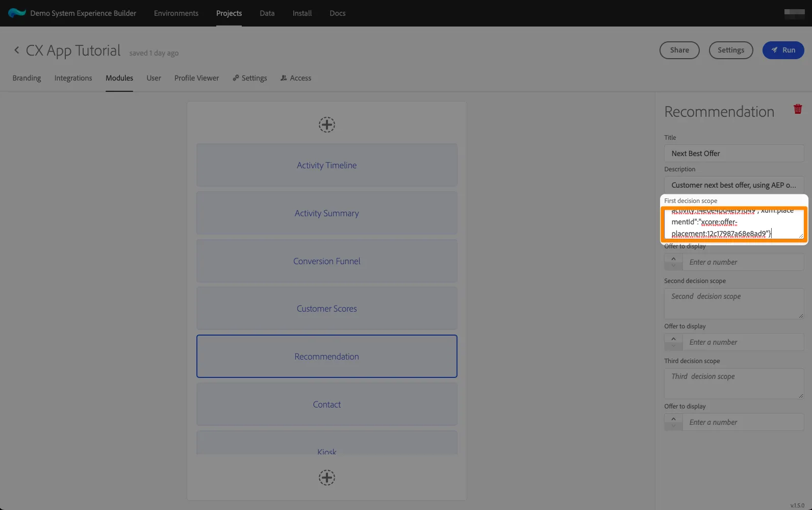
Task: Click the Third decision scope textarea
Action: [x=734, y=384]
